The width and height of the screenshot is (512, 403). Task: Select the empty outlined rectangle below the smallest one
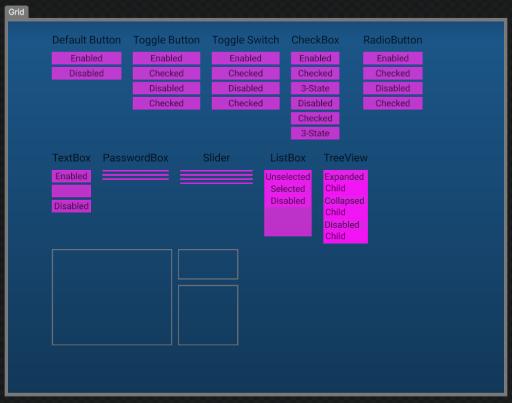tap(208, 315)
